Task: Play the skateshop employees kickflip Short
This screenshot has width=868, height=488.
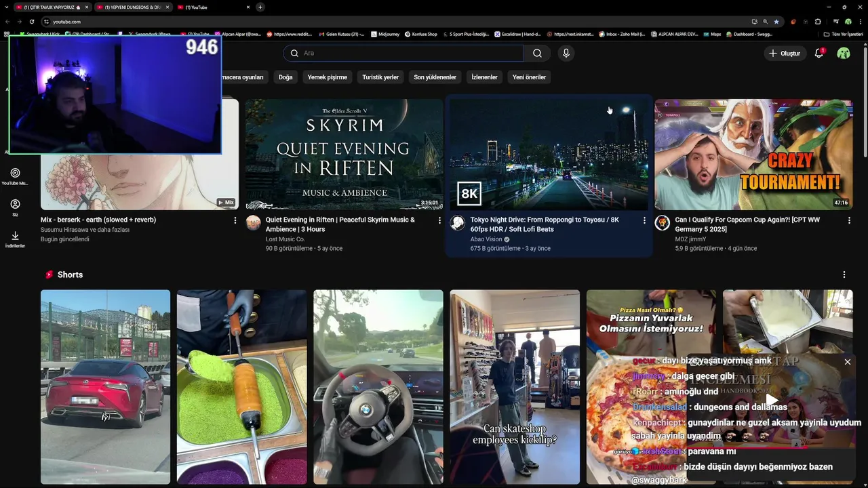Action: coord(515,387)
